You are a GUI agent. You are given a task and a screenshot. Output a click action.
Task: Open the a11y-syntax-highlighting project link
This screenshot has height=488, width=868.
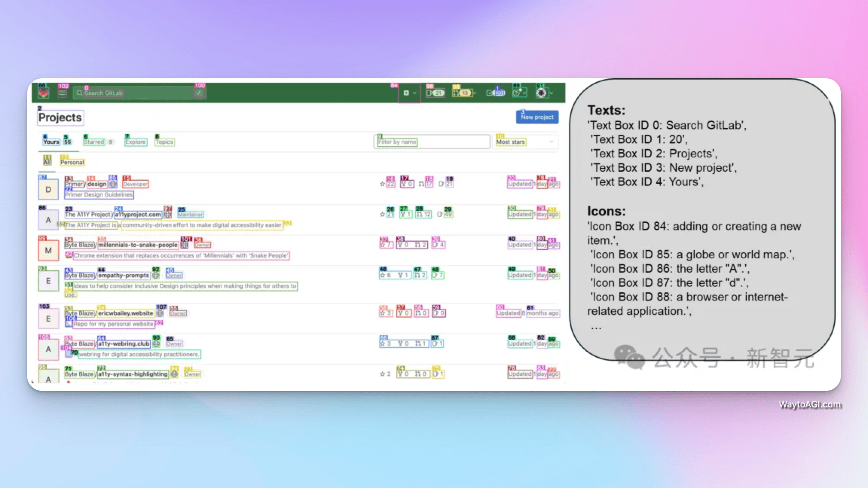(x=133, y=374)
